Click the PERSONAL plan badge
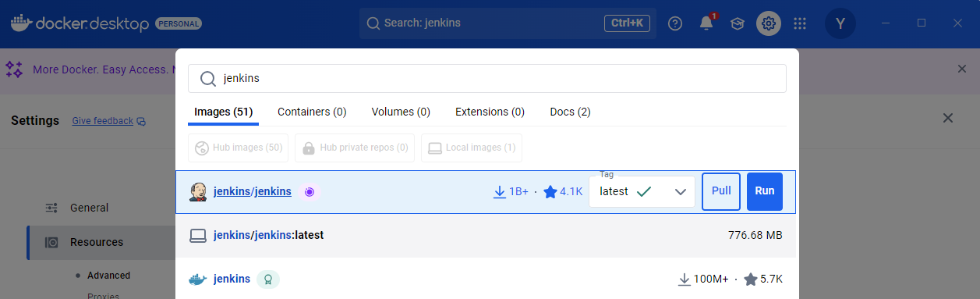The height and width of the screenshot is (299, 980). point(179,24)
